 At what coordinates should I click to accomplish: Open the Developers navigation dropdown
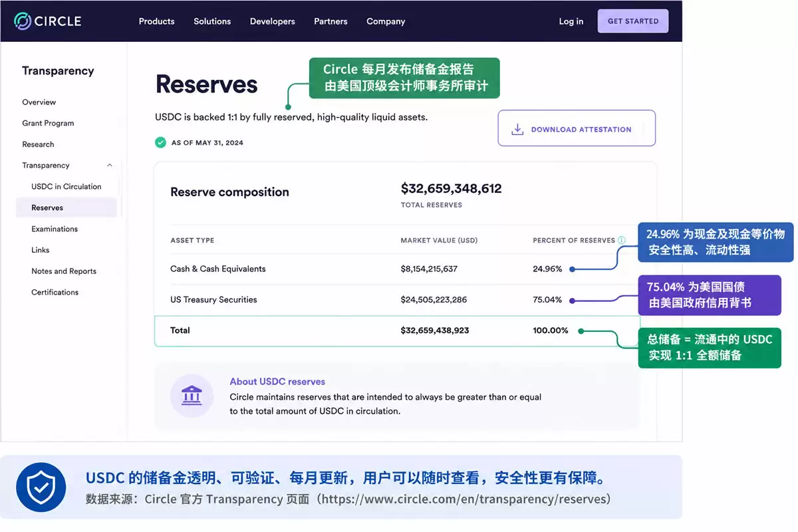(273, 21)
